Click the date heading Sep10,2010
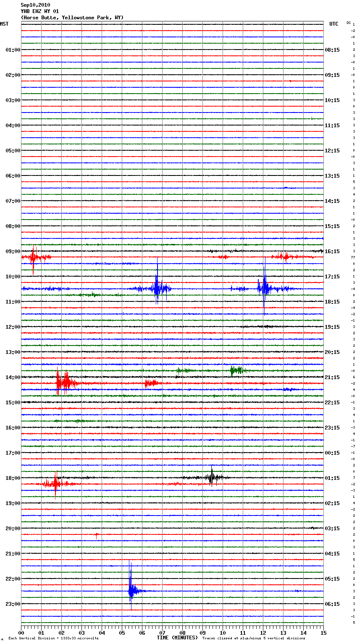The image size is (357, 644). (x=35, y=5)
